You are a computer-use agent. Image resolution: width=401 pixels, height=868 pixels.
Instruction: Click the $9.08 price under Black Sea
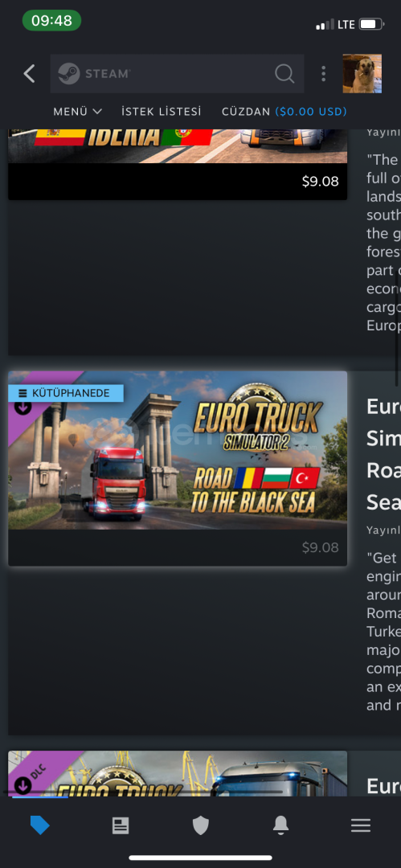(320, 547)
